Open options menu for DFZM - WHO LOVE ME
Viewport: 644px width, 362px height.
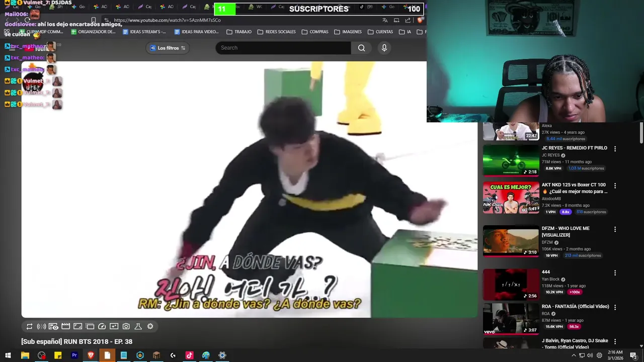pyautogui.click(x=615, y=229)
